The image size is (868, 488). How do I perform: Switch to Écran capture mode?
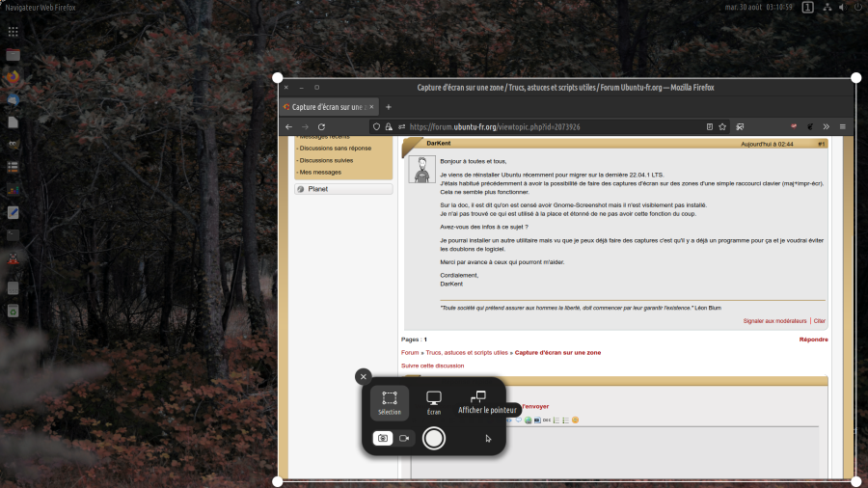point(434,402)
